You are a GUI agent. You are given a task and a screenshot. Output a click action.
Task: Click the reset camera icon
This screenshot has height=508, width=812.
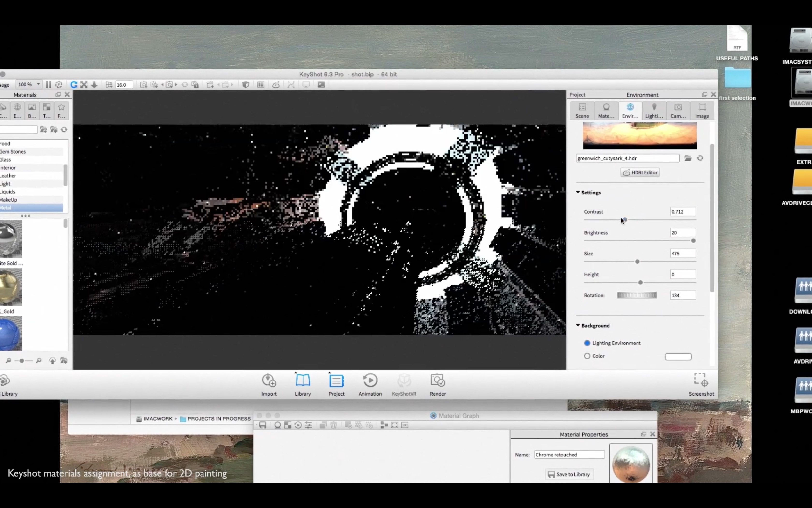(185, 85)
